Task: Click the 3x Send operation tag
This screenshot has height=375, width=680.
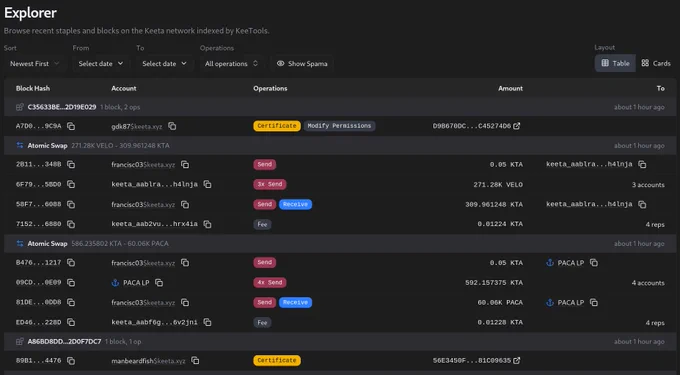Action: (x=270, y=184)
